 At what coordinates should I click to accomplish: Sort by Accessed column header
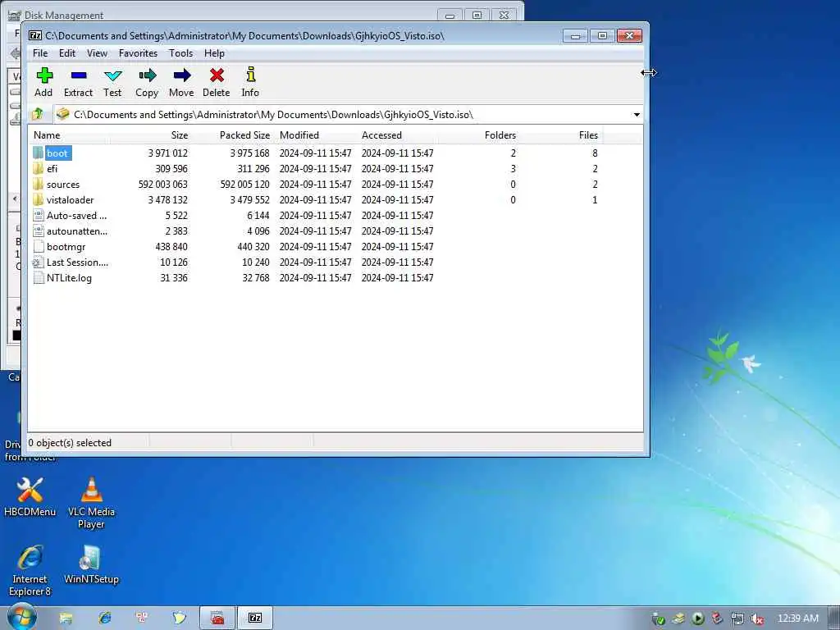pyautogui.click(x=398, y=135)
